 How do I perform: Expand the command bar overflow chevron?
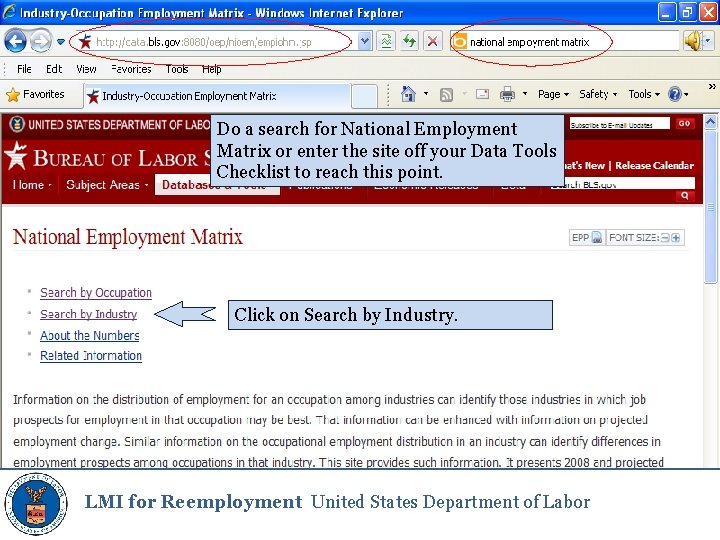(712, 86)
